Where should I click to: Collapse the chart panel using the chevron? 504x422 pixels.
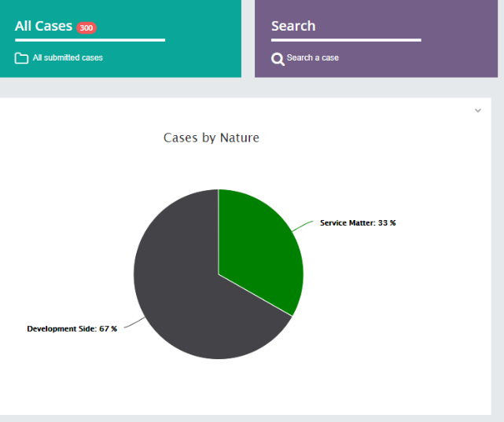click(477, 111)
